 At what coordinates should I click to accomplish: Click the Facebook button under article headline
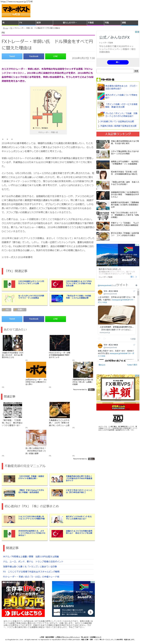(34, 56)
